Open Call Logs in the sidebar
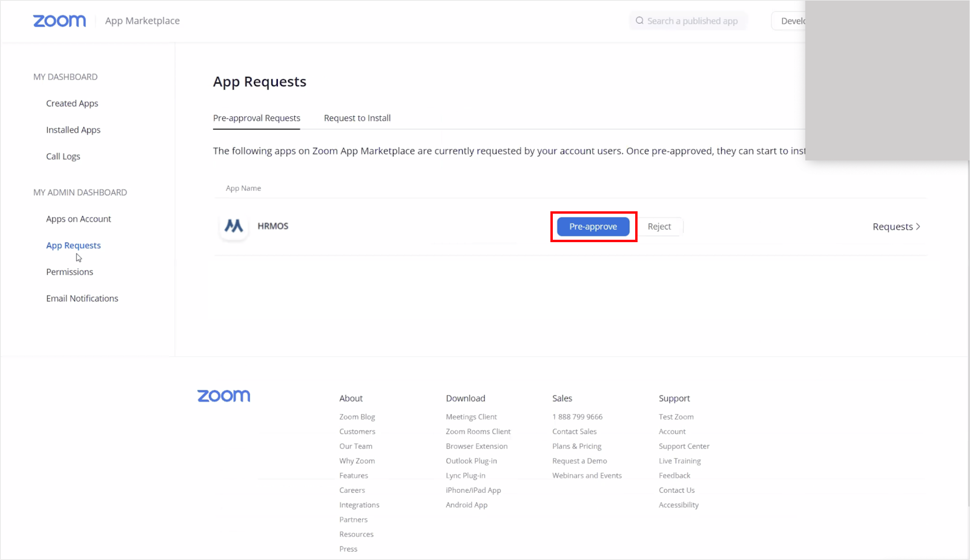This screenshot has height=560, width=970. tap(63, 156)
